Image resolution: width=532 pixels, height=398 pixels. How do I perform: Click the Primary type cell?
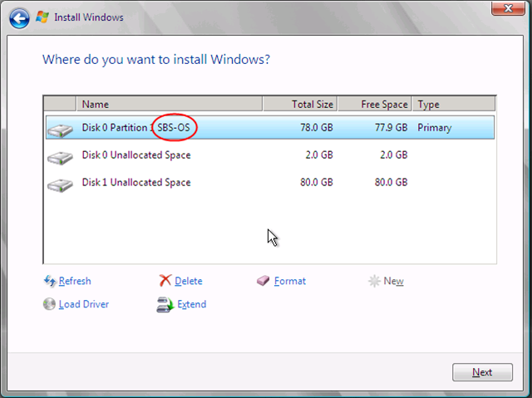pos(434,128)
